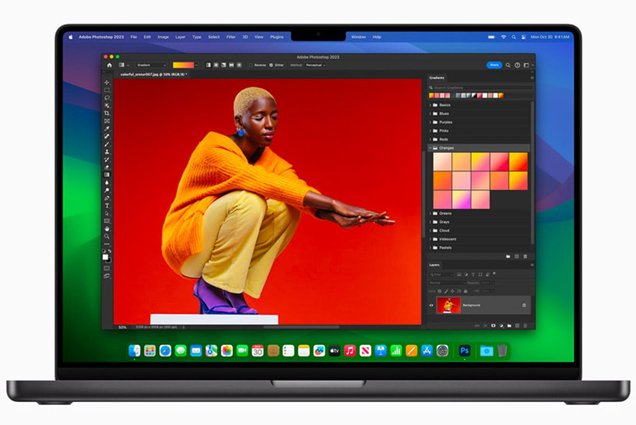Open the gradient picker dropdown arrow

click(196, 65)
